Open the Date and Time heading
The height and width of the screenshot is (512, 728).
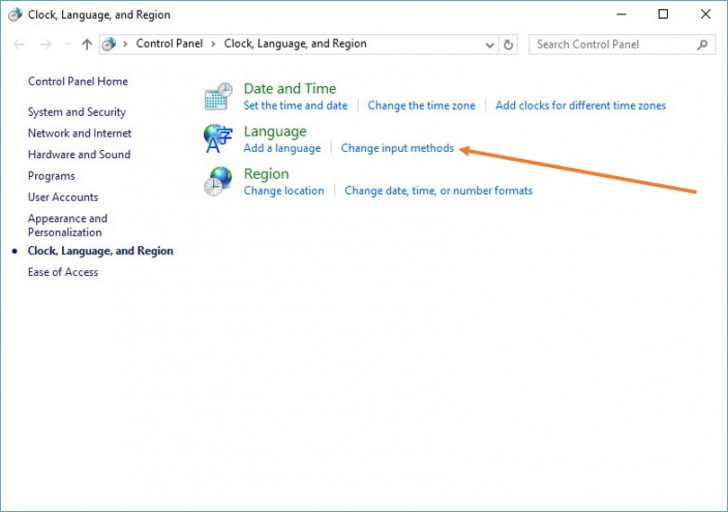pyautogui.click(x=290, y=88)
